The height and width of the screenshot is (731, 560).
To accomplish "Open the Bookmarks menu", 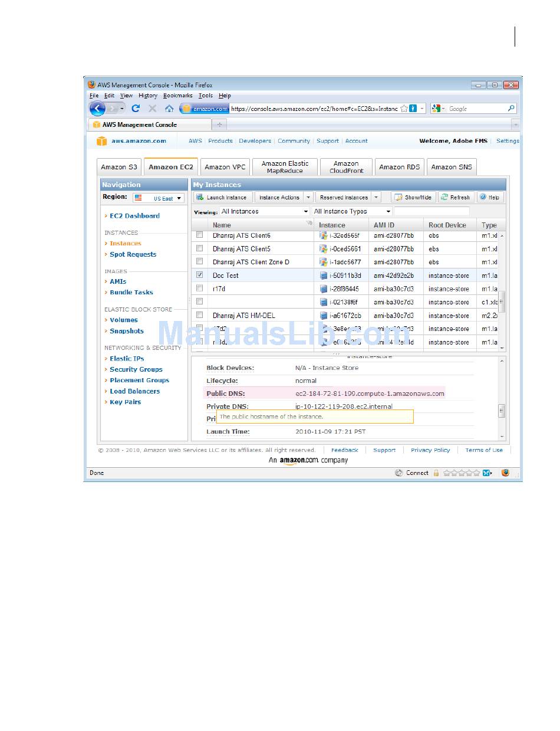I will click(177, 96).
